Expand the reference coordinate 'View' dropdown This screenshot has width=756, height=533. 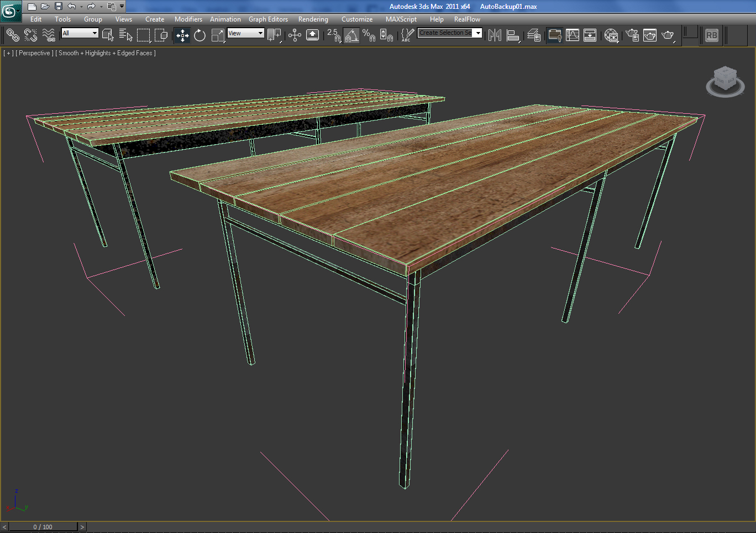click(246, 33)
